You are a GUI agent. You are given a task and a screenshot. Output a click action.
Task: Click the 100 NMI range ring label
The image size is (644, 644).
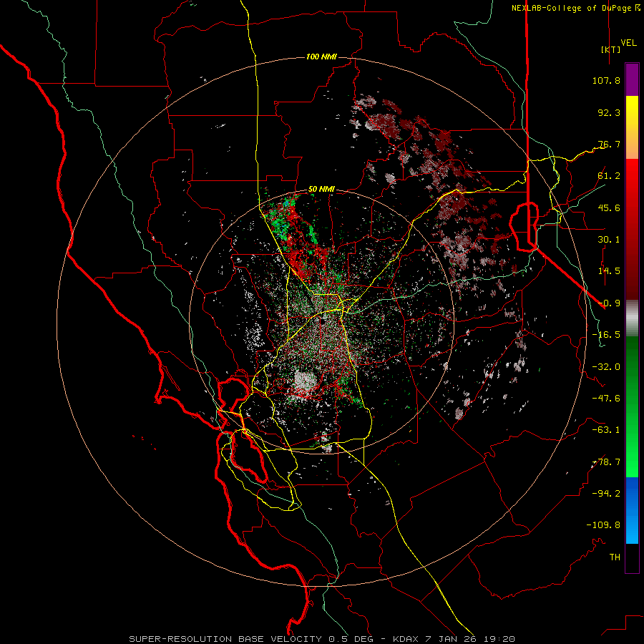coord(321,57)
